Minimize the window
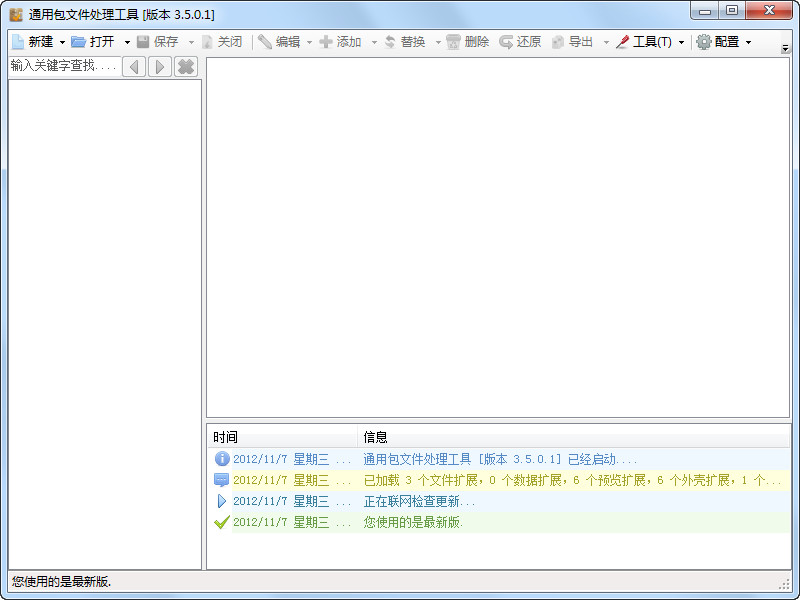 tap(705, 11)
